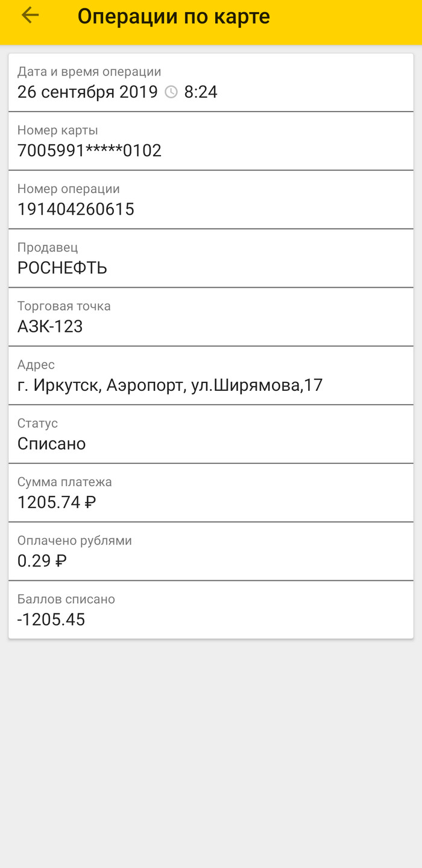422x868 pixels.
Task: Tap the card number 7005991*****0102
Action: (x=89, y=151)
